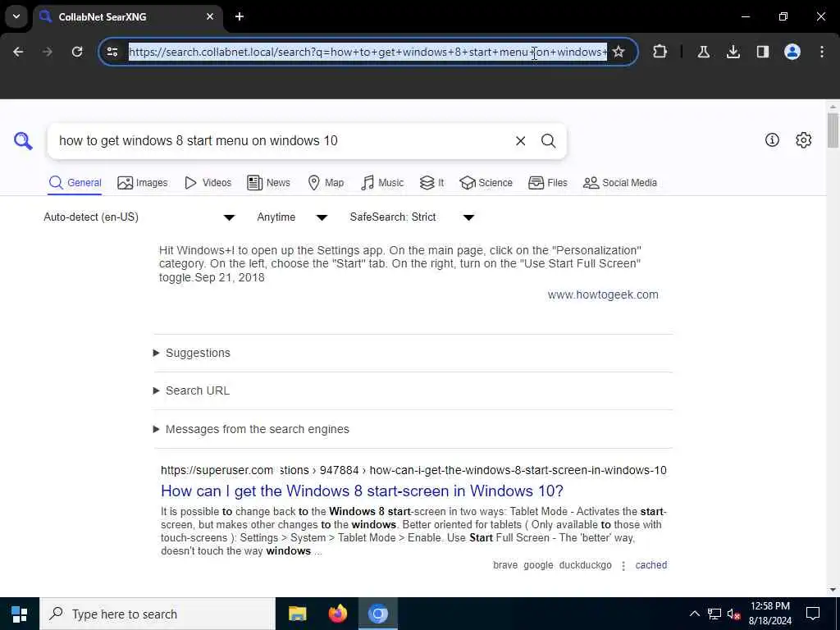
Task: Open the notifications action center
Action: pyautogui.click(x=813, y=614)
